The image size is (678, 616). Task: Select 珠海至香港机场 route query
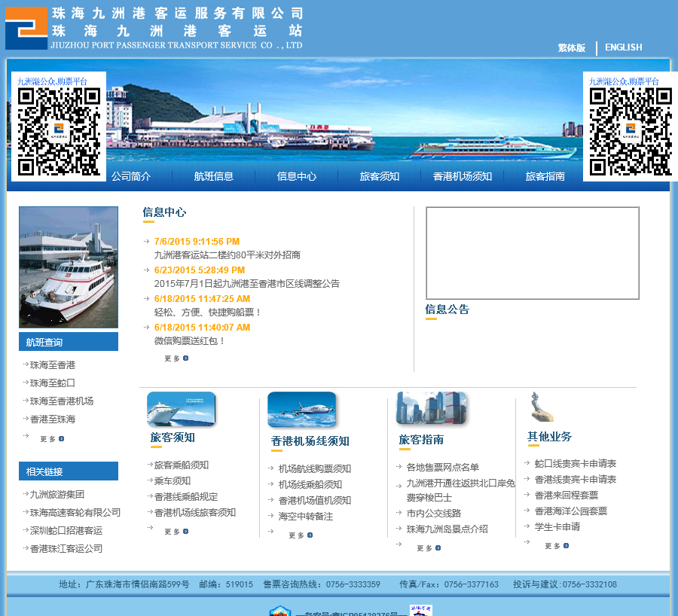pyautogui.click(x=62, y=401)
